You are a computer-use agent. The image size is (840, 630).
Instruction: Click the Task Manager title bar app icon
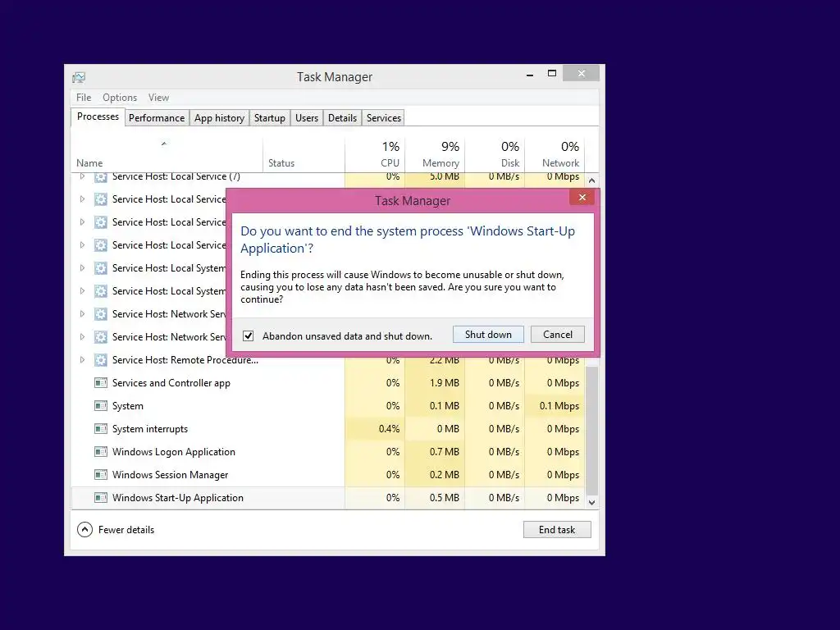79,78
